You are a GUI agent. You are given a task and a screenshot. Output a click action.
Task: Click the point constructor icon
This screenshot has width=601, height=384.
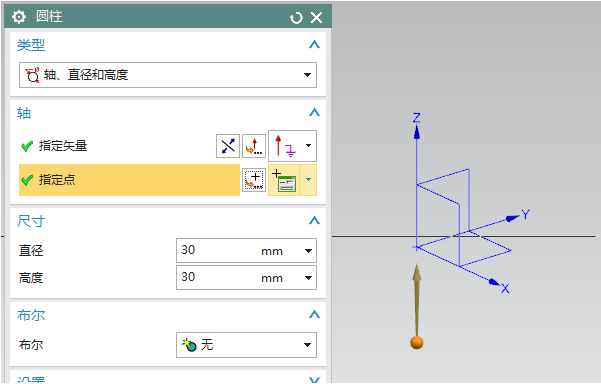point(284,180)
